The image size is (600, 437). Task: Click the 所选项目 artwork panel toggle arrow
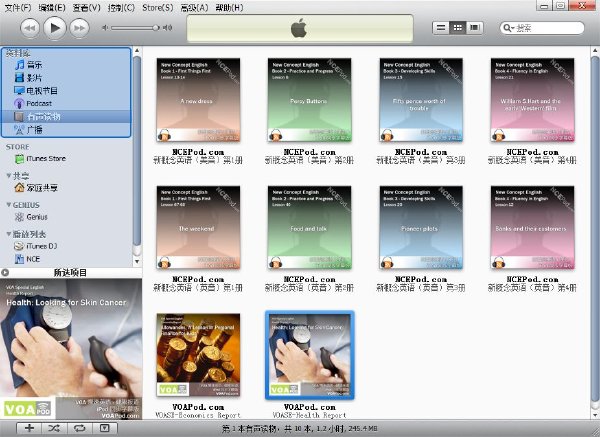pos(5,273)
